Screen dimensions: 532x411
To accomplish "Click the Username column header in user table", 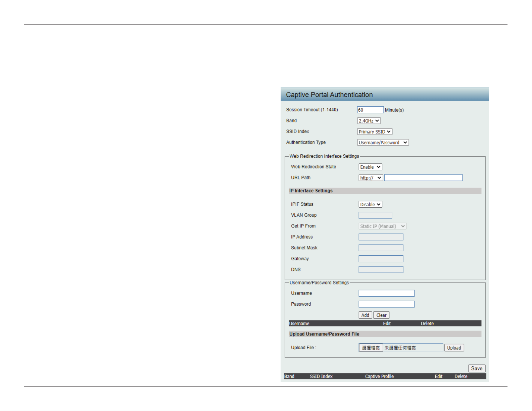I will [299, 324].
